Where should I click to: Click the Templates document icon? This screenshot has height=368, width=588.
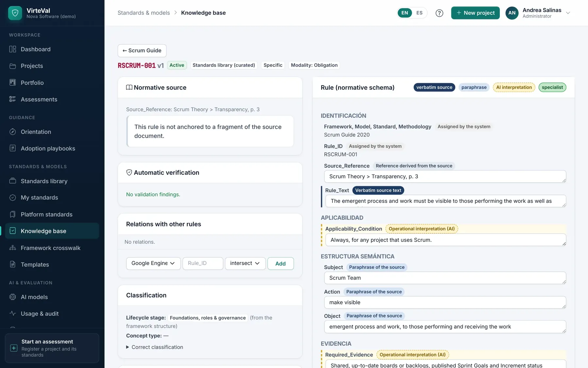tap(13, 265)
